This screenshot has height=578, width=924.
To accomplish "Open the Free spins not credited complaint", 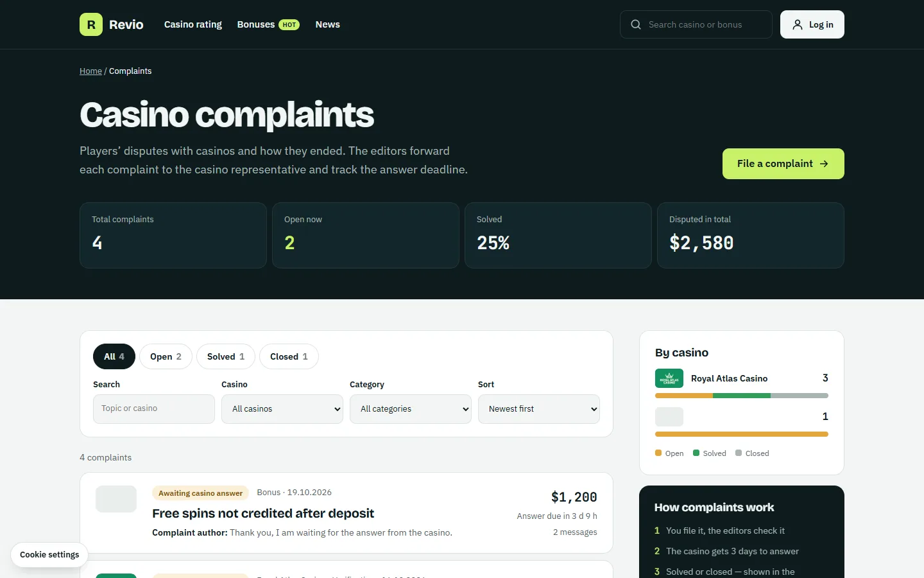I will [263, 513].
